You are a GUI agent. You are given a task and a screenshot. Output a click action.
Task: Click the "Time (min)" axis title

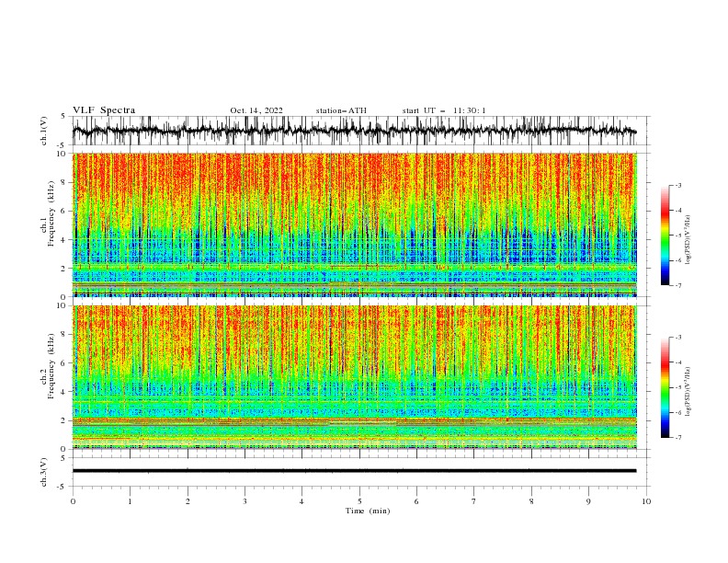(368, 511)
